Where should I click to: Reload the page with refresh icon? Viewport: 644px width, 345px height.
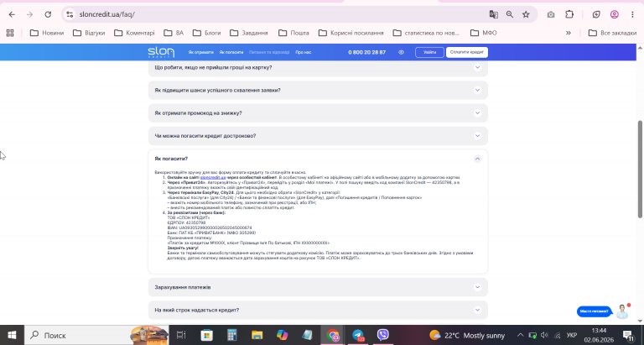pyautogui.click(x=48, y=14)
